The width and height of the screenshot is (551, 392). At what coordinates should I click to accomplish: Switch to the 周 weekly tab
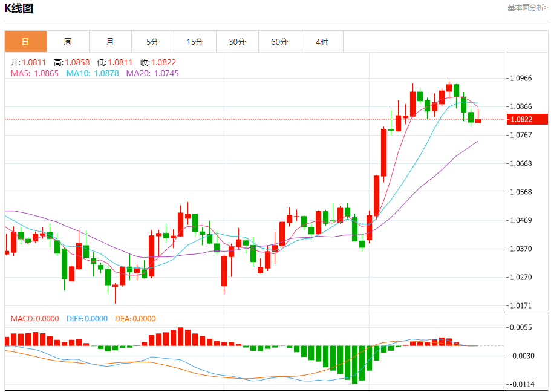click(x=68, y=42)
